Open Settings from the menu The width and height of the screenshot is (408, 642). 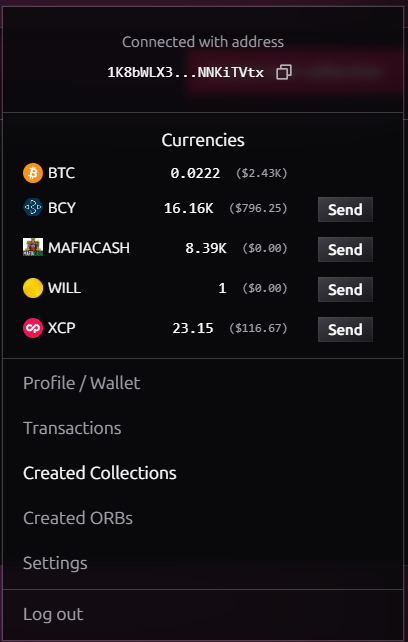point(55,563)
